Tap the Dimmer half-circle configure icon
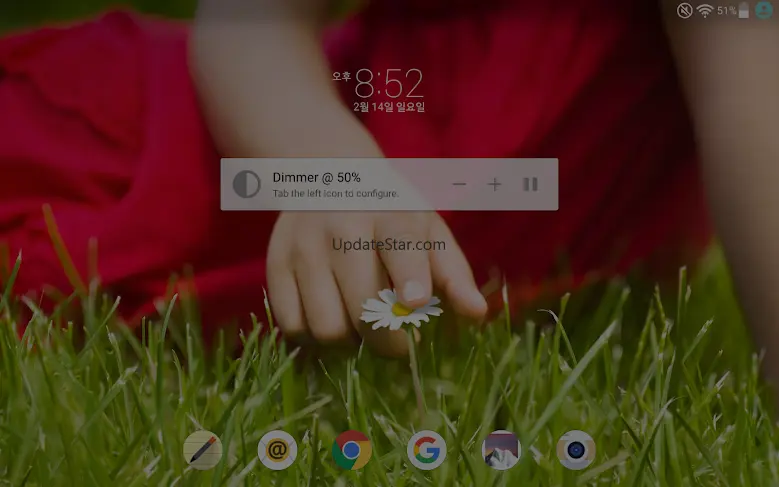 [x=246, y=184]
